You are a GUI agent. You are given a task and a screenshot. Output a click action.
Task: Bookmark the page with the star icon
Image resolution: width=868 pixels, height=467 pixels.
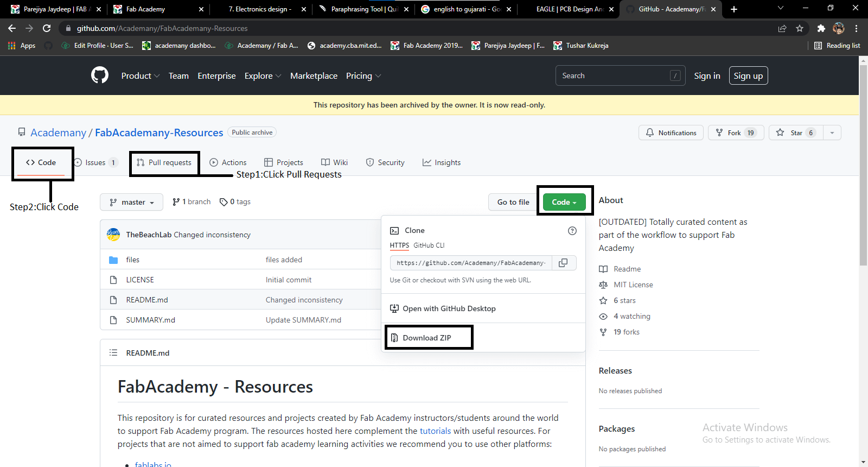pos(800,28)
